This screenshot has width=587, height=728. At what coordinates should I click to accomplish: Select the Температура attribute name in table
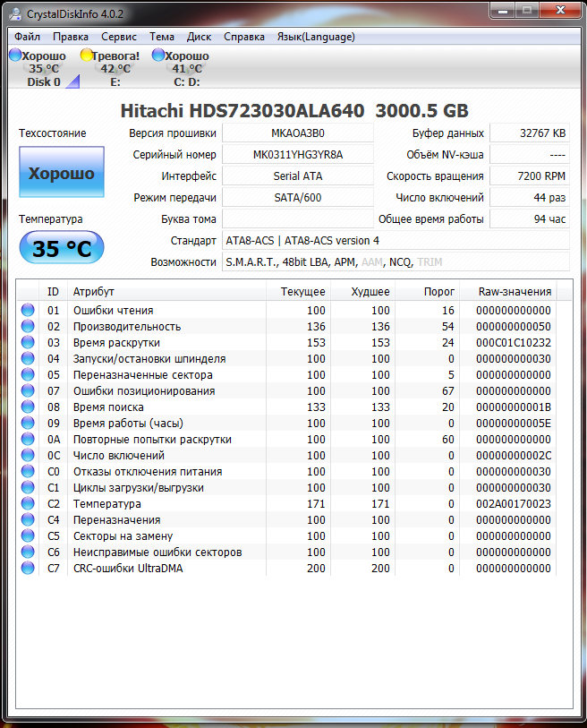[x=107, y=504]
